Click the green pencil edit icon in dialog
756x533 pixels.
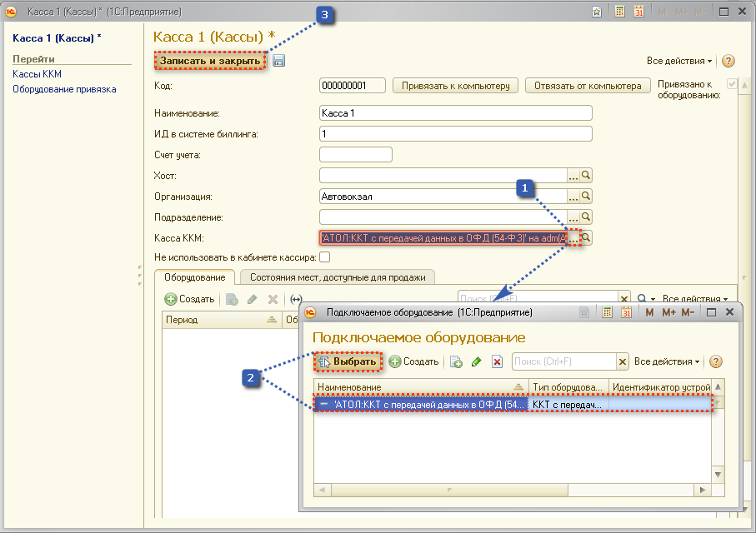click(477, 361)
